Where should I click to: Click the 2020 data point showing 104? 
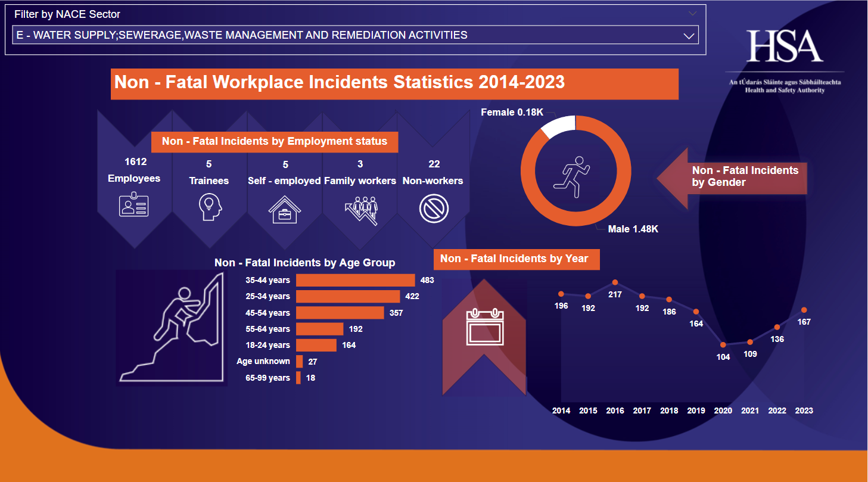(723, 344)
